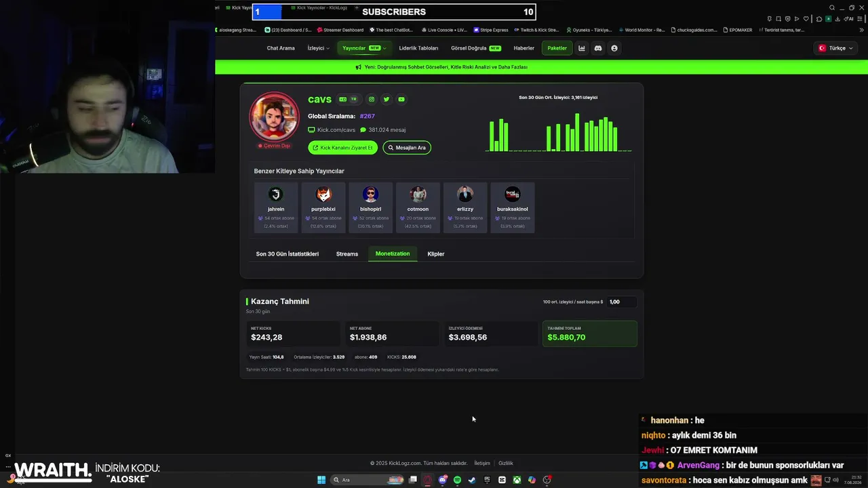Image resolution: width=868 pixels, height=488 pixels.
Task: Open the user account icon in navbar
Action: tap(614, 48)
